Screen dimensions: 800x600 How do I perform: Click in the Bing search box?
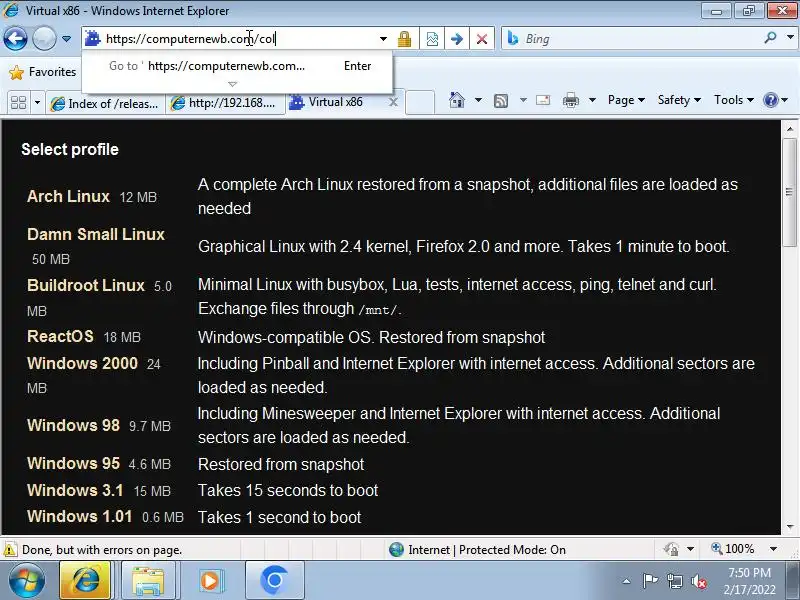click(x=633, y=39)
